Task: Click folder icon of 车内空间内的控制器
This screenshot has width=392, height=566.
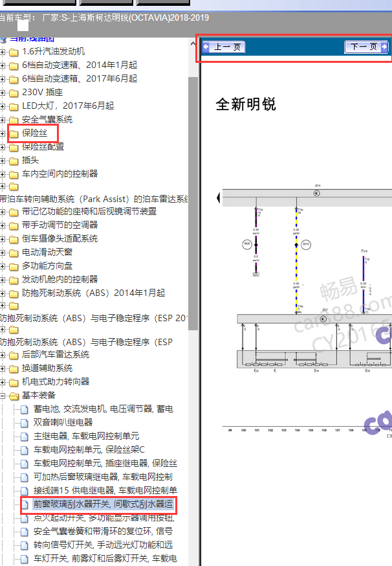Action: coord(14,175)
